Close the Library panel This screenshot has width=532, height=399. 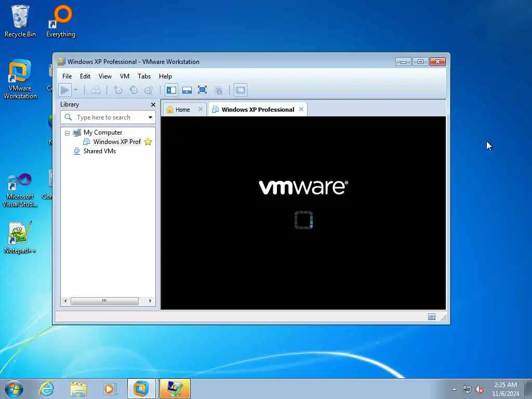coord(153,104)
